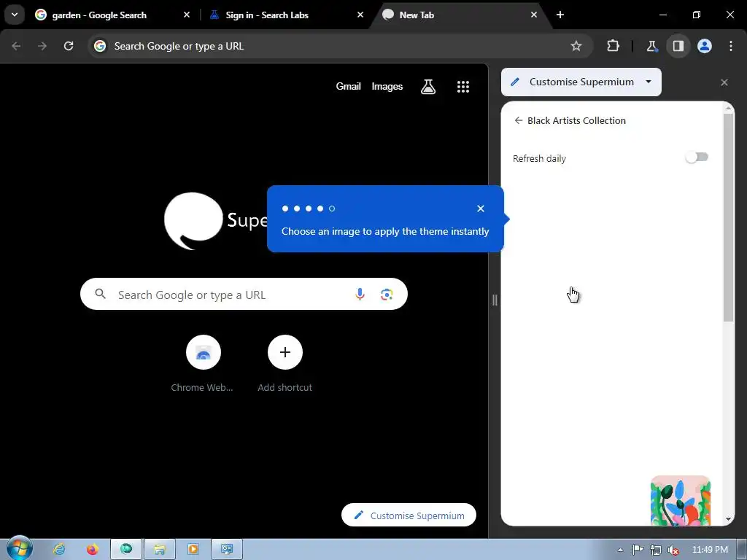This screenshot has height=560, width=747.
Task: Go back from Black Artists Collection
Action: tap(519, 120)
